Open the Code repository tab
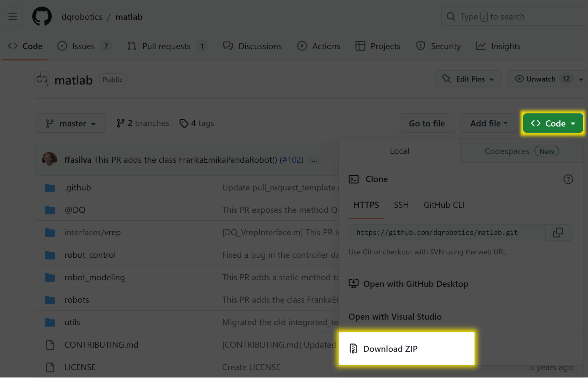 25,46
